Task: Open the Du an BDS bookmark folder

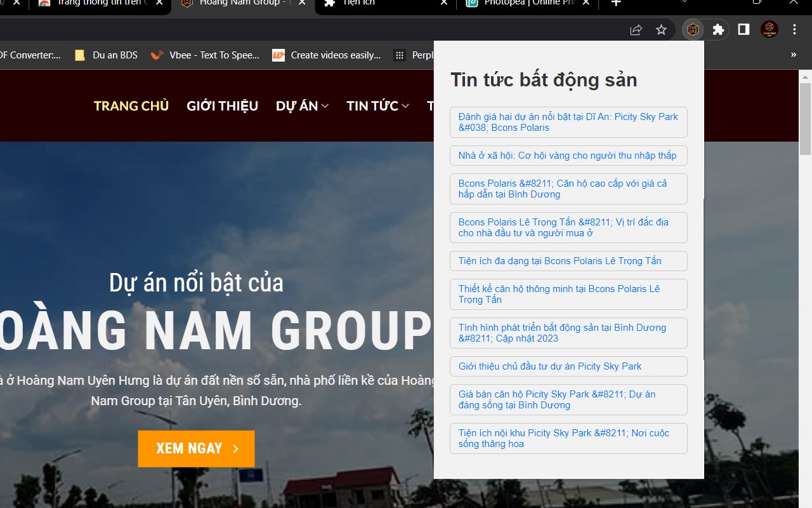Action: pyautogui.click(x=106, y=55)
